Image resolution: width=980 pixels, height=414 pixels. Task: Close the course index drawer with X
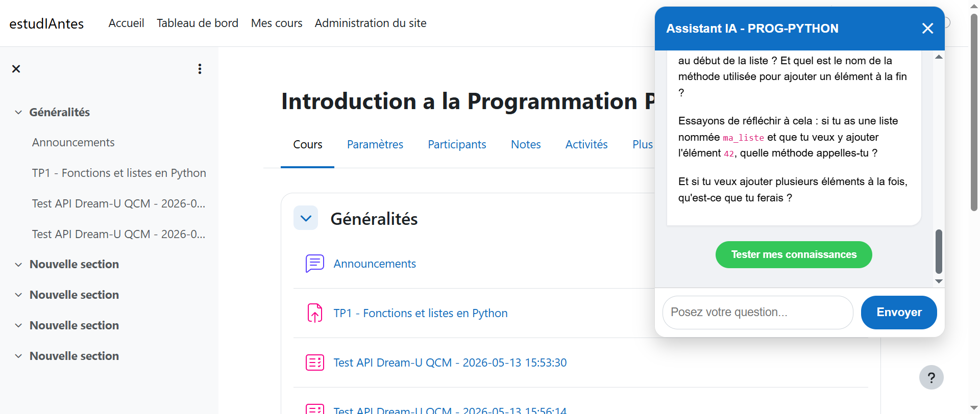point(16,69)
